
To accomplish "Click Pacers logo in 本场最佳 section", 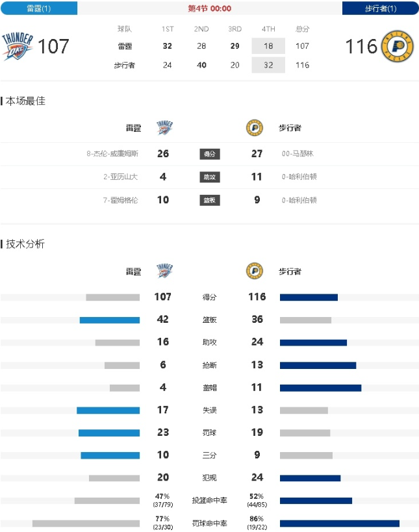I will tap(255, 128).
